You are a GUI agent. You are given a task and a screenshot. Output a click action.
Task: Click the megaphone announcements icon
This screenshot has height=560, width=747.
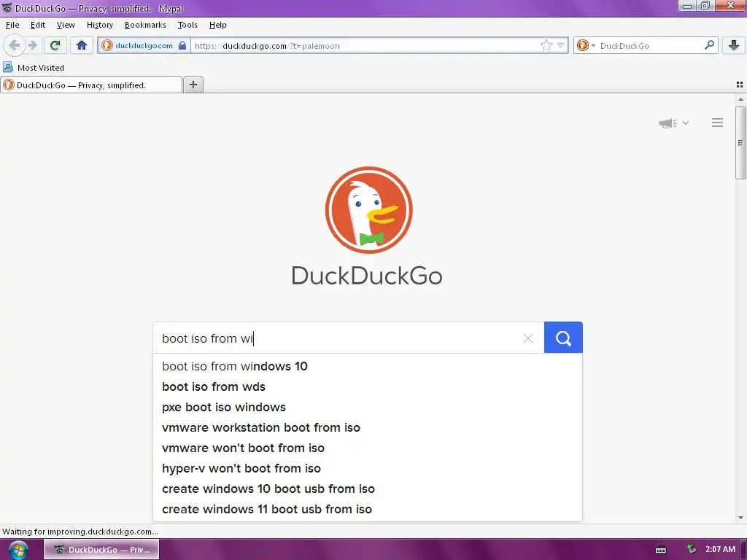[x=668, y=122]
